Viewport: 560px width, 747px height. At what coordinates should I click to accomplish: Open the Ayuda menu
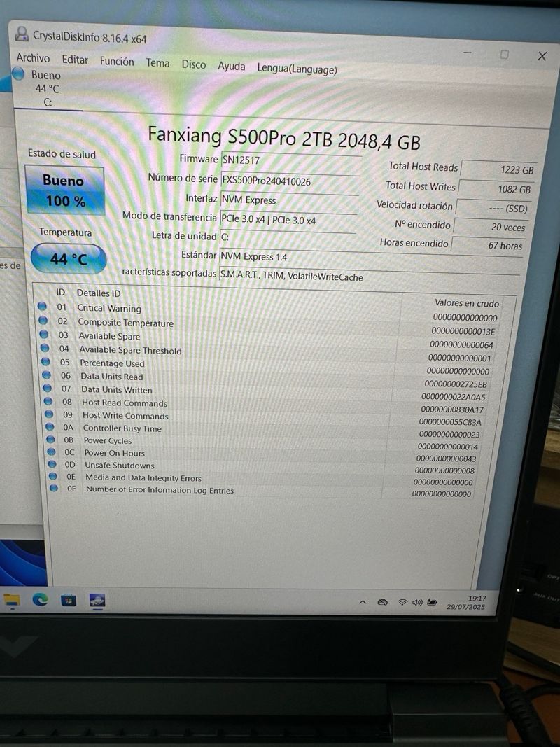[232, 67]
